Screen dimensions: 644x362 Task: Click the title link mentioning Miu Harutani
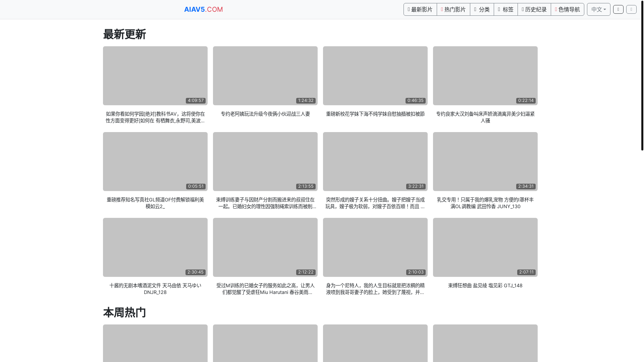[x=265, y=289]
